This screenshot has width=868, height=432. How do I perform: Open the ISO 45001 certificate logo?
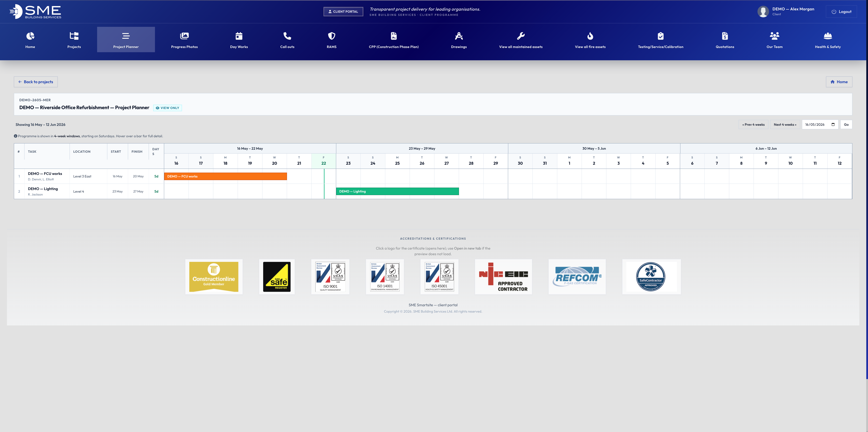point(439,277)
